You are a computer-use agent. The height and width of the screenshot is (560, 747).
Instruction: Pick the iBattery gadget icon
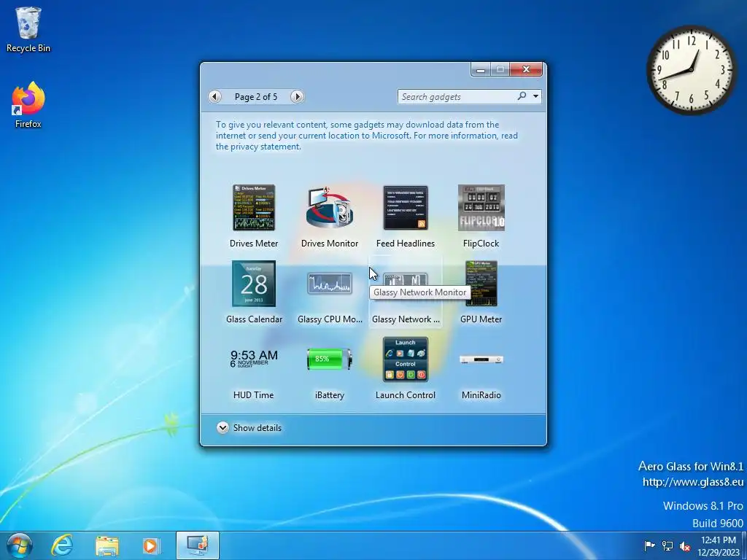click(330, 359)
